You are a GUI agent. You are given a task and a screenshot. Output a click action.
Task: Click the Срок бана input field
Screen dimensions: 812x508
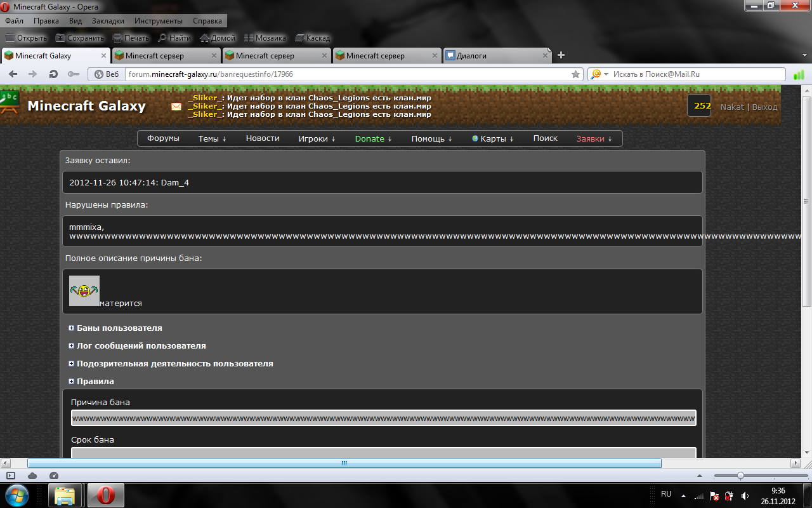click(384, 453)
